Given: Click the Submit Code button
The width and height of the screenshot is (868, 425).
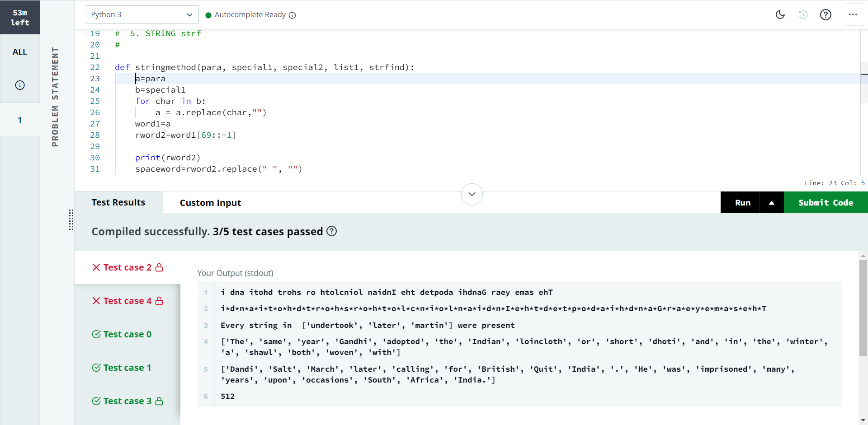Looking at the screenshot, I should tap(826, 202).
